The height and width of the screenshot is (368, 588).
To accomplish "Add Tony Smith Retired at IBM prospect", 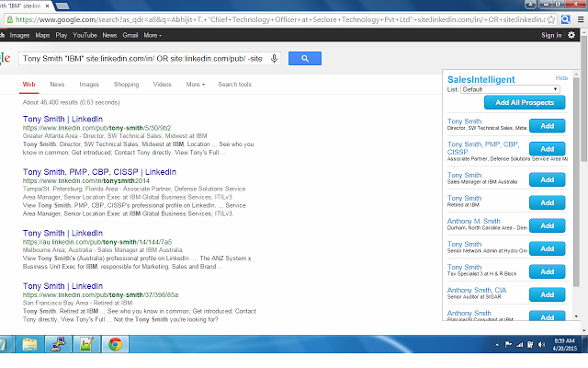I will [548, 202].
